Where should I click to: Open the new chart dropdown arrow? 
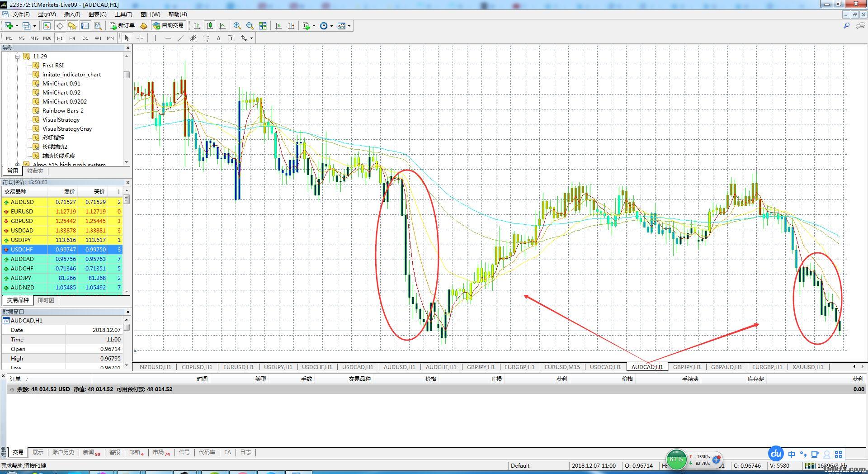pos(17,26)
